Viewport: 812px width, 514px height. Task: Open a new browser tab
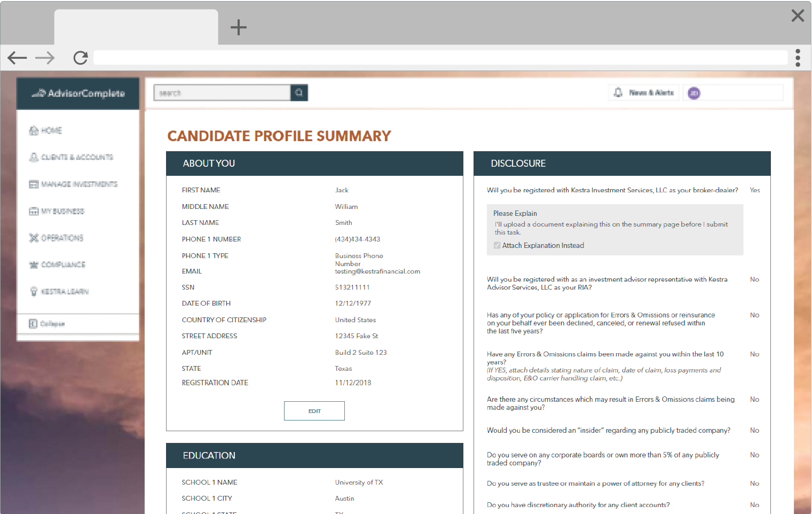pos(238,27)
